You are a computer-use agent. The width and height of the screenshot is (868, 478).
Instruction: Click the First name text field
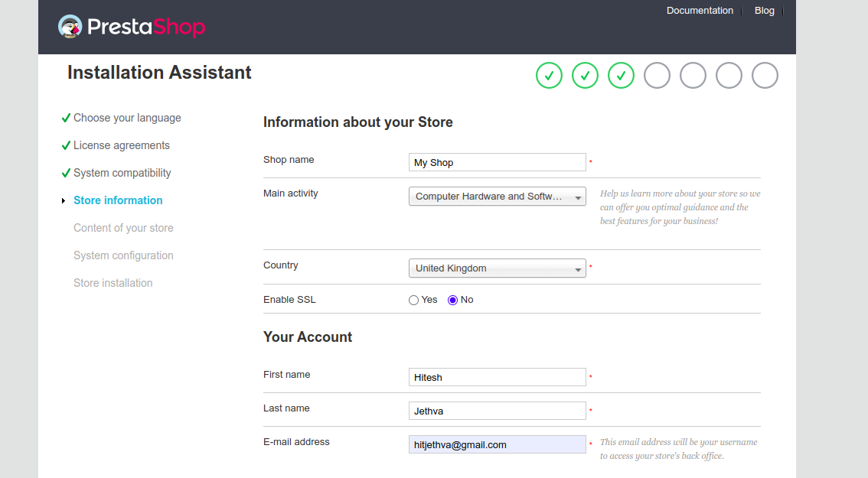point(497,377)
